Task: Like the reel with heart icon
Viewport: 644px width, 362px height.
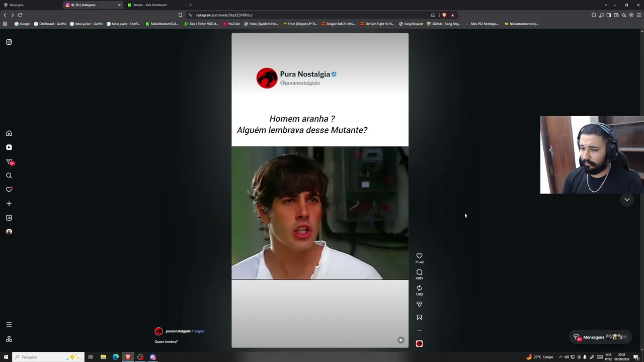Action: point(419,256)
